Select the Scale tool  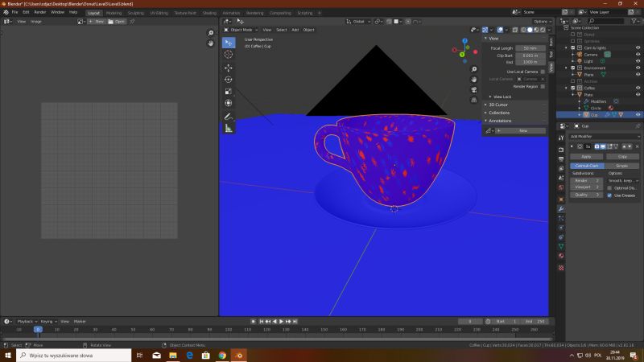click(229, 92)
